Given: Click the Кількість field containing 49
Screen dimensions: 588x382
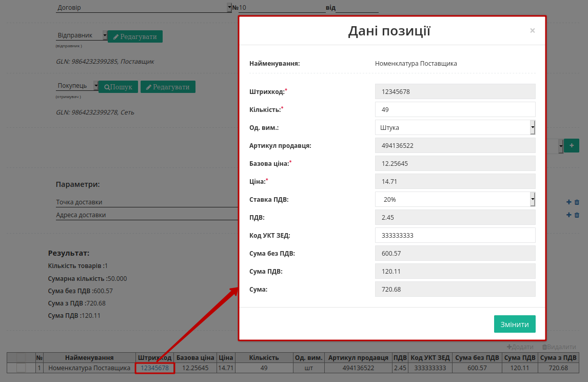Looking at the screenshot, I should [x=455, y=109].
